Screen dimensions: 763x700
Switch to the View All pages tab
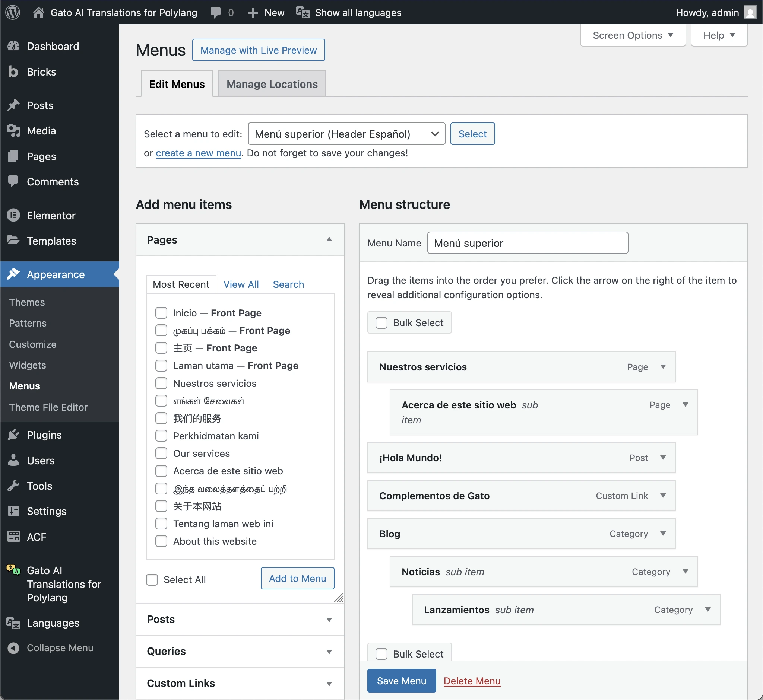[x=241, y=284]
